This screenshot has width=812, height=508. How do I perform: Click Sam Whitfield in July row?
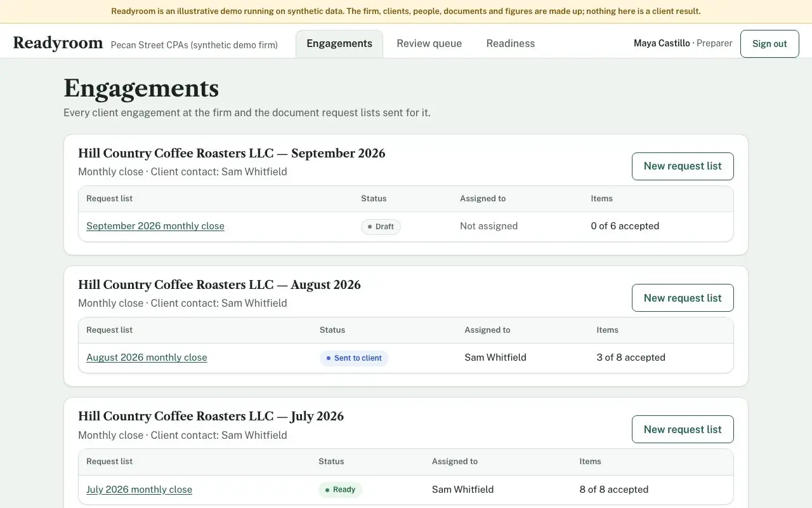(x=462, y=490)
